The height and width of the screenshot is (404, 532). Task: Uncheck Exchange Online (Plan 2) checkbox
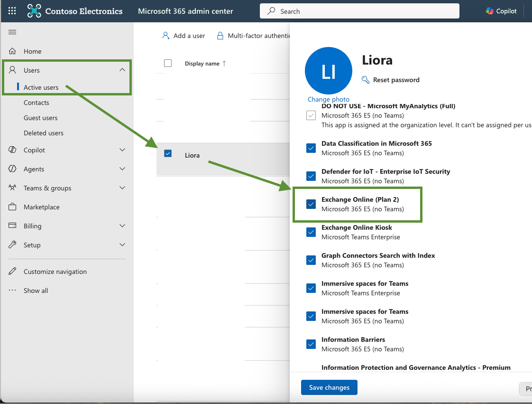tap(311, 204)
